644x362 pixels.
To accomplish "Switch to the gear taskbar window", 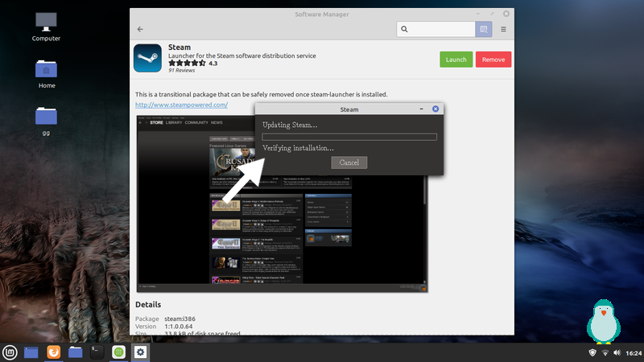I will (x=140, y=352).
